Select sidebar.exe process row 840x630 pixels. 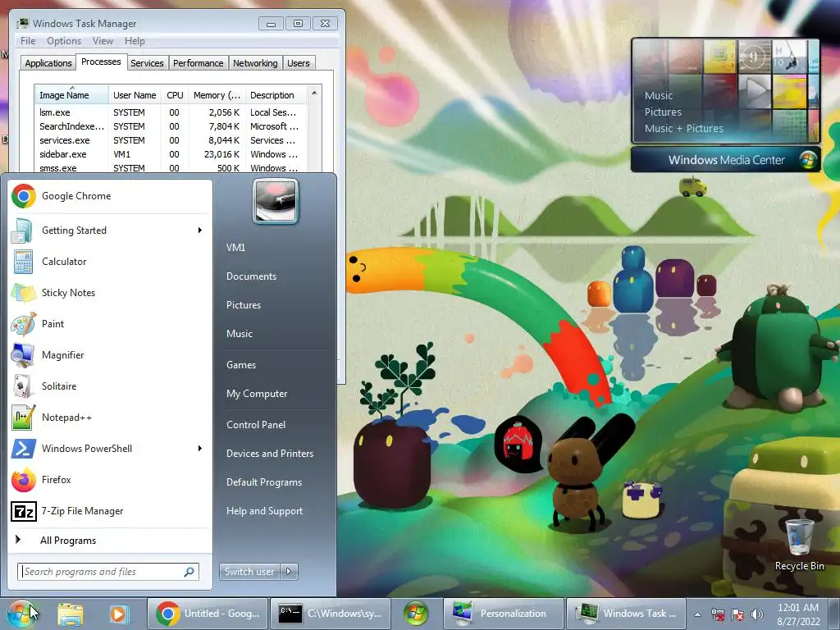[x=171, y=154]
